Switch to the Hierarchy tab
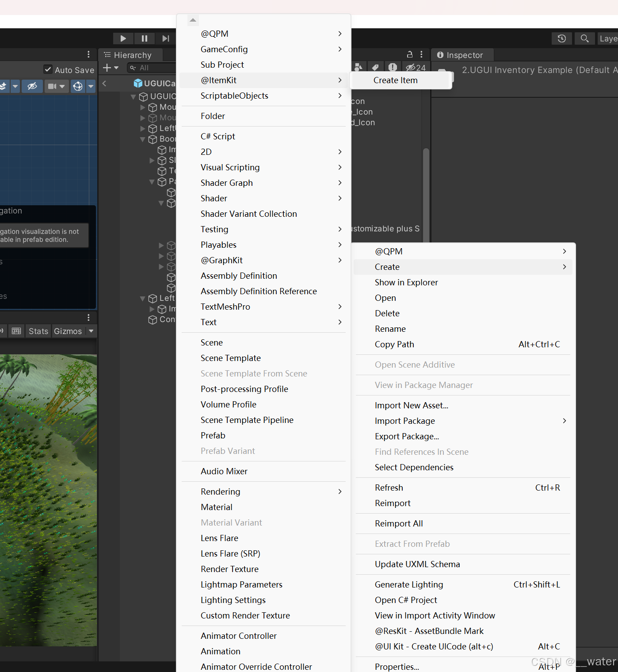Screen dimensions: 618x672 (x=131, y=55)
